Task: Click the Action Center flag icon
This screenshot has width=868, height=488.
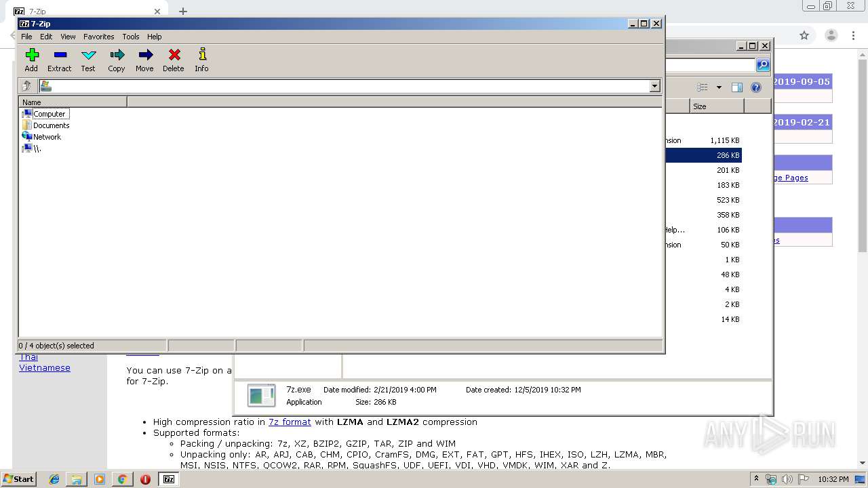Action: (804, 479)
